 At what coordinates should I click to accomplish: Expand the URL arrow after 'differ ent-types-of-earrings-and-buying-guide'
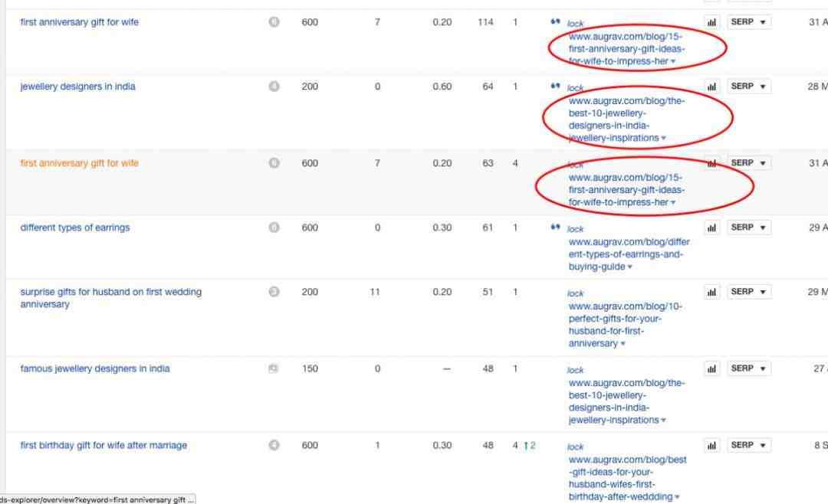point(630,267)
